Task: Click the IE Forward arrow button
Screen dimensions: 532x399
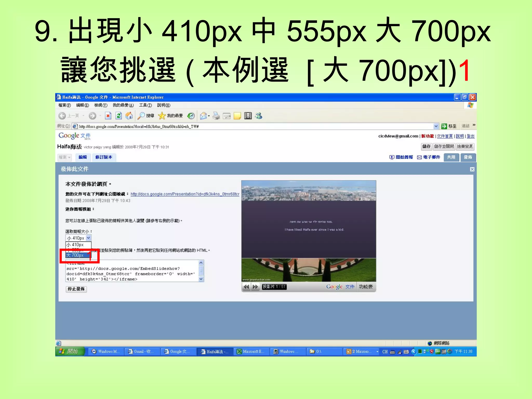Action: tap(92, 116)
